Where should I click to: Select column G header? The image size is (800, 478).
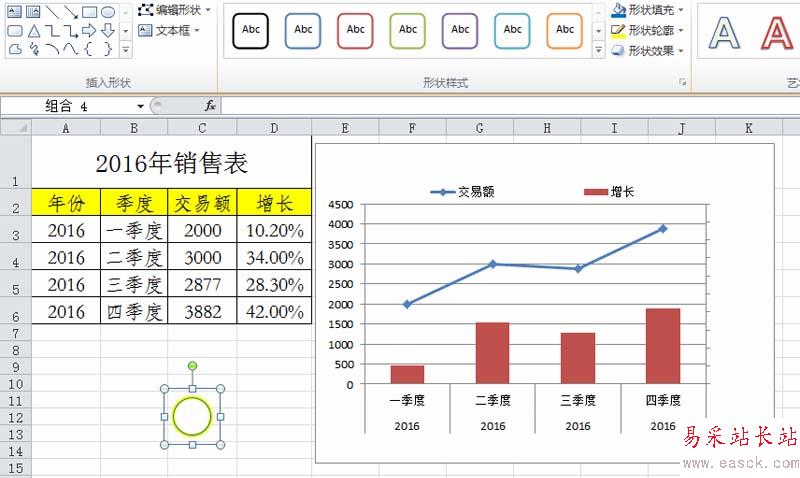[x=480, y=128]
